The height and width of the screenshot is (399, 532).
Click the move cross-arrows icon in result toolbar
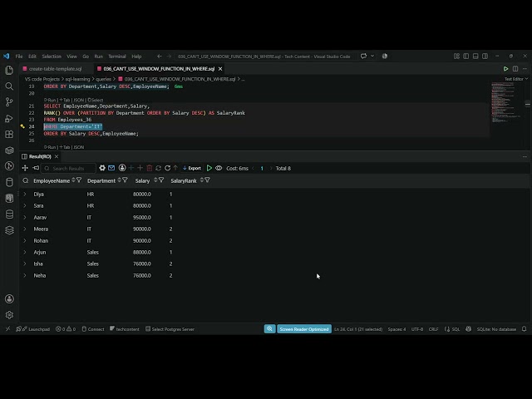point(25,168)
